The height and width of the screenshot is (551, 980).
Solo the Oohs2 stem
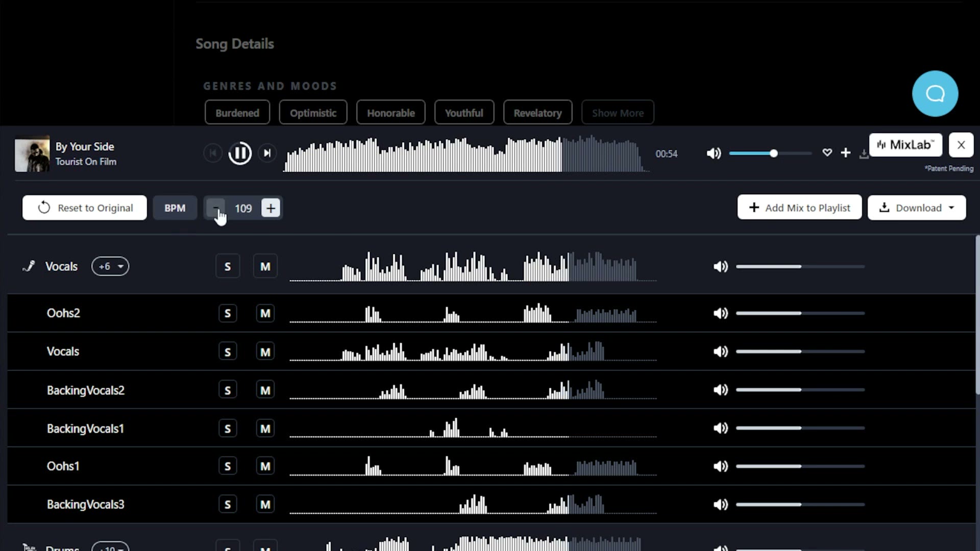[x=228, y=313]
